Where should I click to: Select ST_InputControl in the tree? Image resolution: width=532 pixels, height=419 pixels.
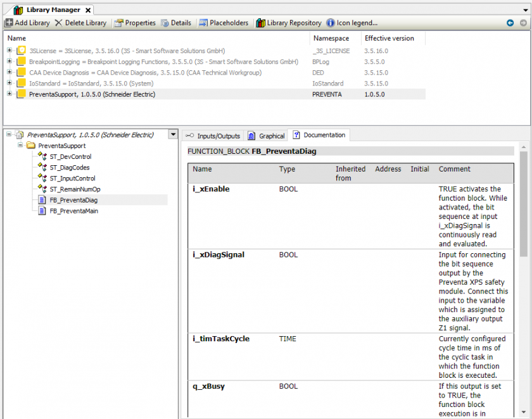pyautogui.click(x=73, y=178)
